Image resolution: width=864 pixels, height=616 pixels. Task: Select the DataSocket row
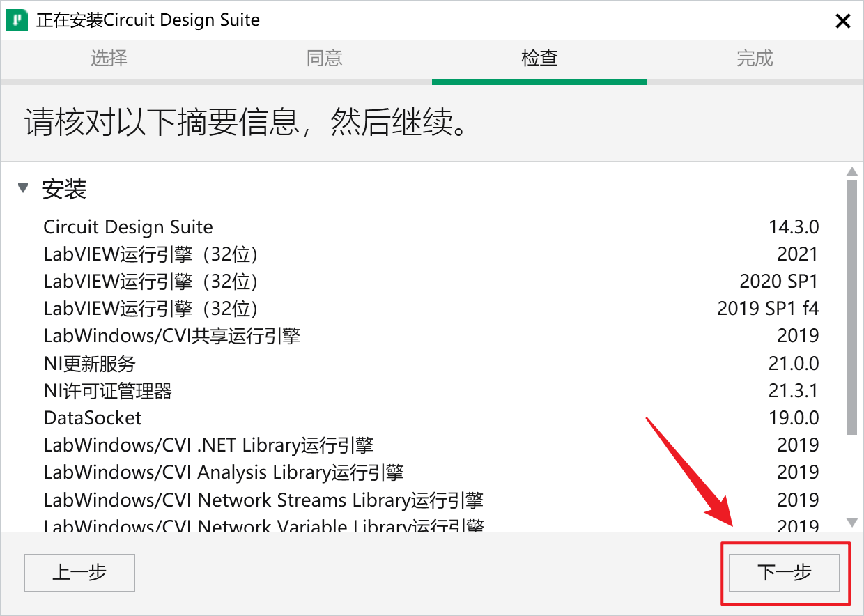(431, 418)
